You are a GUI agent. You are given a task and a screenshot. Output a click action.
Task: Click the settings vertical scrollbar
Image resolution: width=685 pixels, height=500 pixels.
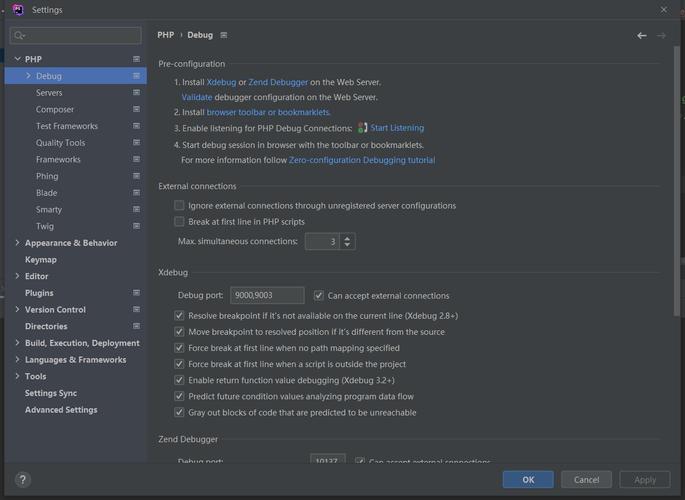(677, 181)
